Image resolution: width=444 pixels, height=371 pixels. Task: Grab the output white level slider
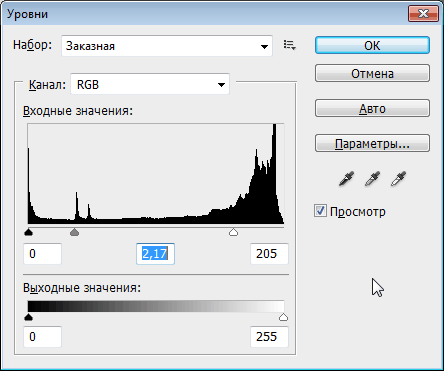point(283,317)
